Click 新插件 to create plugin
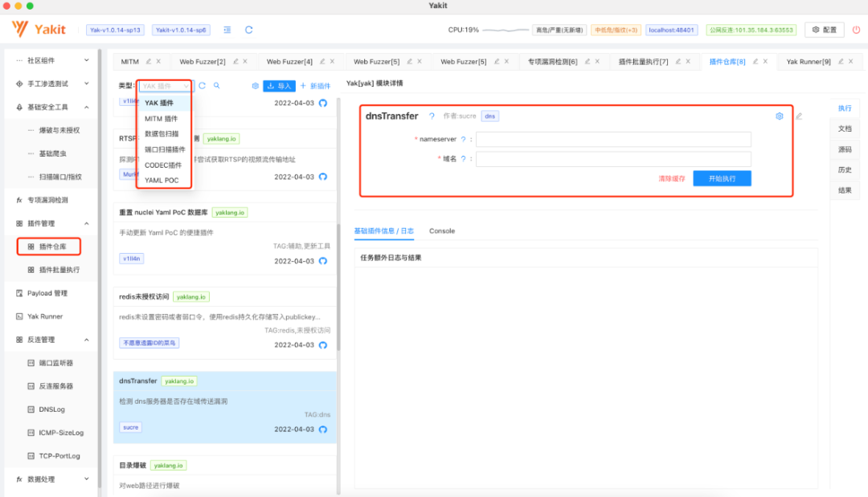Image resolution: width=868 pixels, height=497 pixels. pyautogui.click(x=316, y=86)
